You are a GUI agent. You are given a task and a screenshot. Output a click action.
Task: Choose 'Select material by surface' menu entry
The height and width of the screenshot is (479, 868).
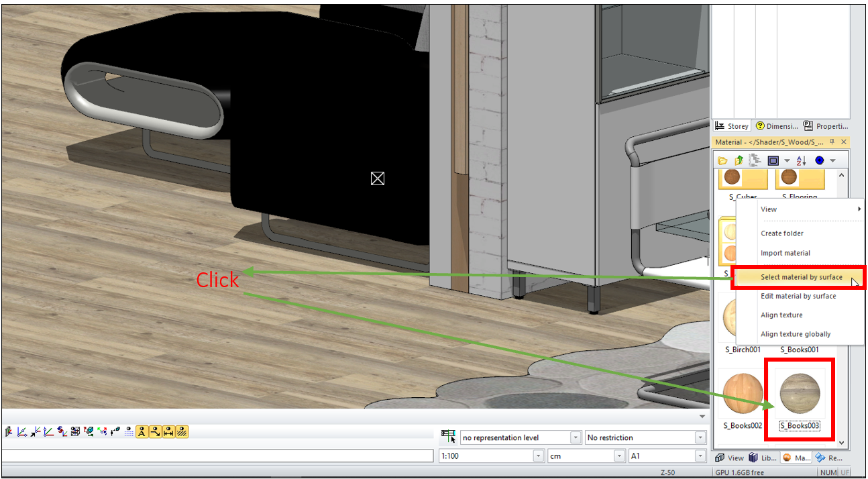801,277
